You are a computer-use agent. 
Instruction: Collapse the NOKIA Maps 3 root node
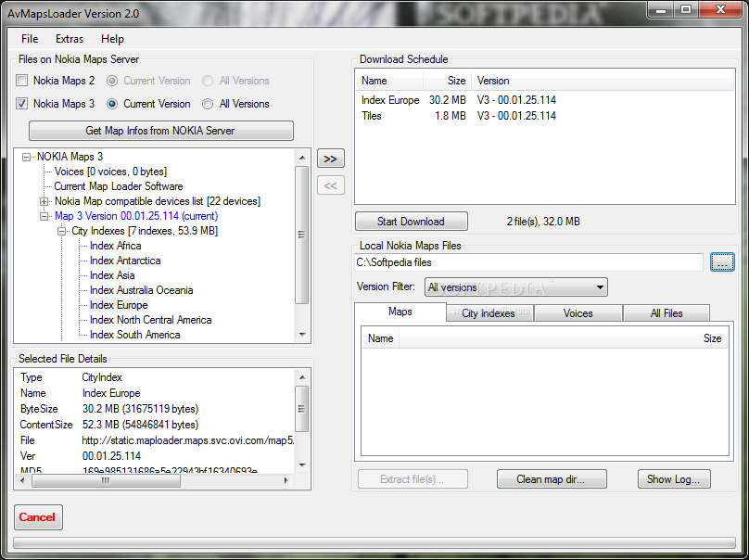[x=27, y=157]
